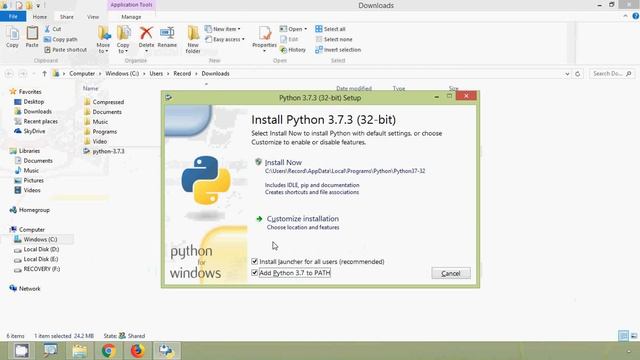Click Customize installation in Python Setup
This screenshot has width=640, height=360.
coord(302,219)
